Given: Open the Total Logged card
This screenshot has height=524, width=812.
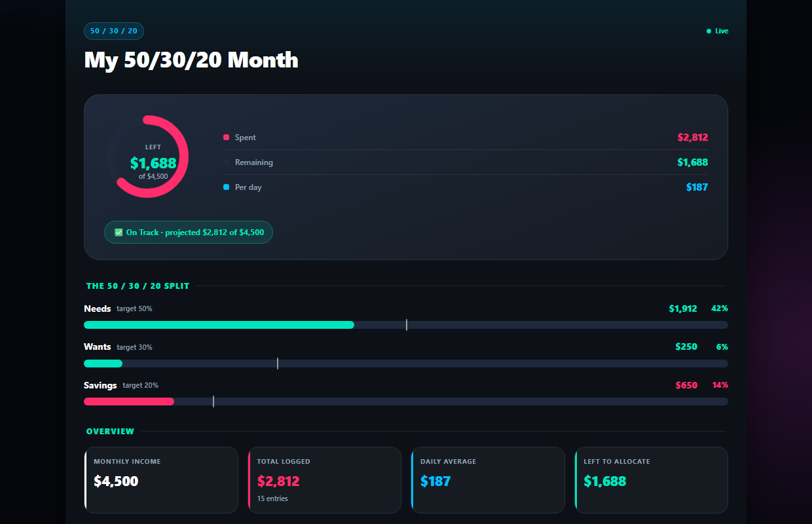Looking at the screenshot, I should tap(325, 480).
